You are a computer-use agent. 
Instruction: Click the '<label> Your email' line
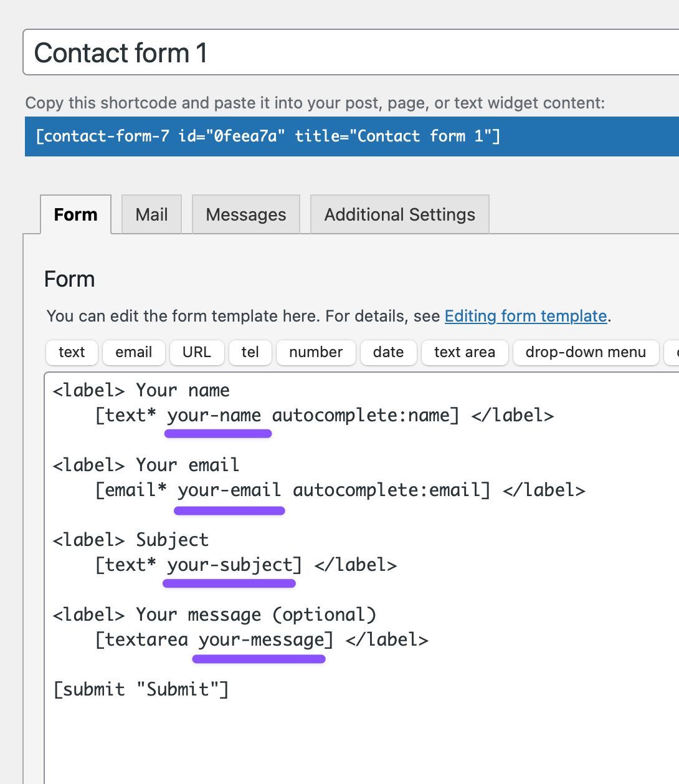coord(146,465)
